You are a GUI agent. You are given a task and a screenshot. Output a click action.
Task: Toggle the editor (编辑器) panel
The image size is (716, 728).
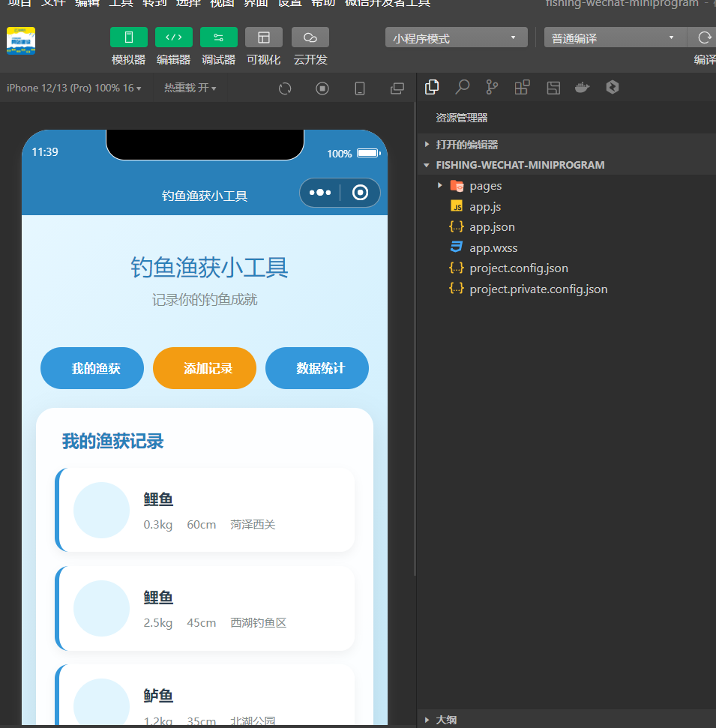(x=174, y=37)
